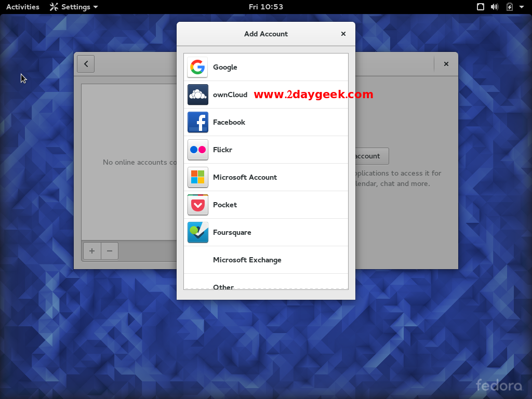Click the ownCloud cloud icon

(197, 95)
